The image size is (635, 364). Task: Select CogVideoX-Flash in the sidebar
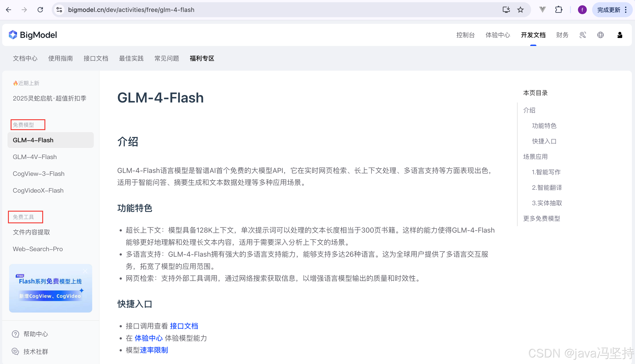pyautogui.click(x=38, y=190)
